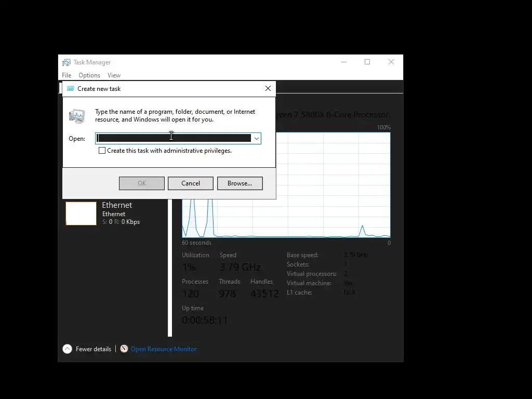Click the S: 0 R: 0 Kbps text
The height and width of the screenshot is (399, 532).
121,222
